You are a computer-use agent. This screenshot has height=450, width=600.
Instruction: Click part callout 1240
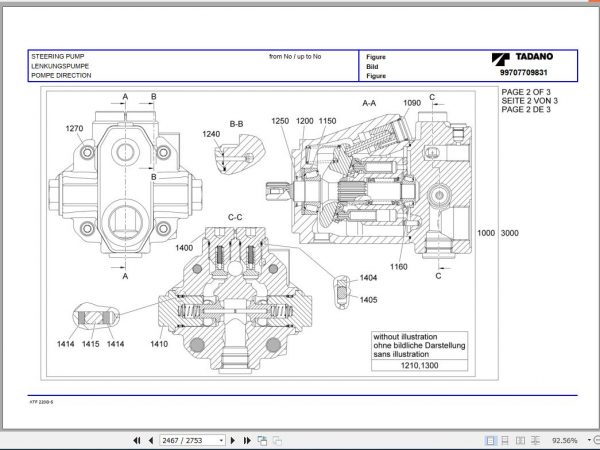point(211,134)
